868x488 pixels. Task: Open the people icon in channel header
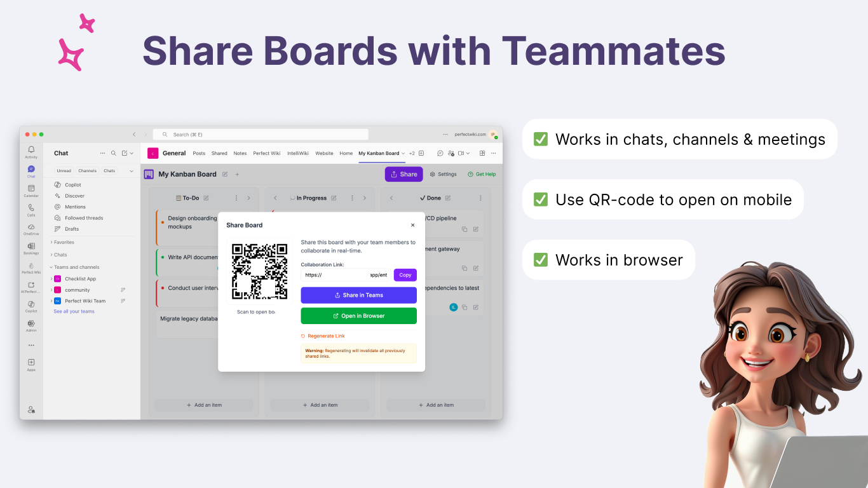(x=451, y=153)
